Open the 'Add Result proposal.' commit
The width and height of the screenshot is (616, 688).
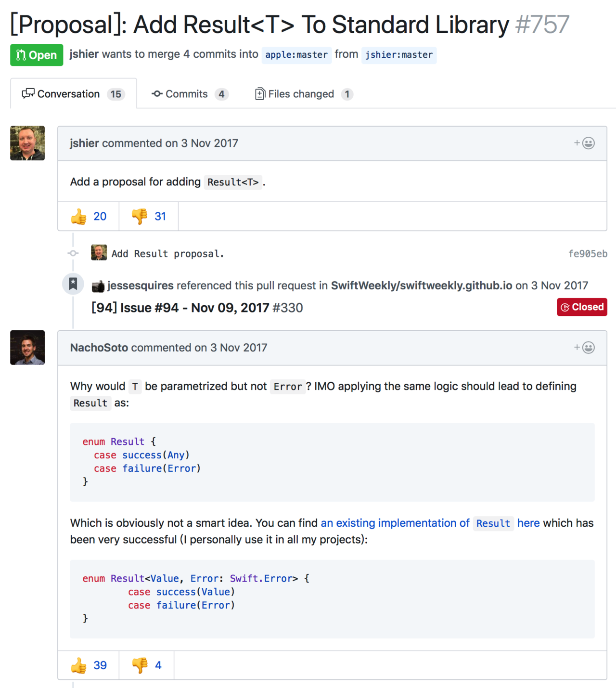(x=167, y=254)
